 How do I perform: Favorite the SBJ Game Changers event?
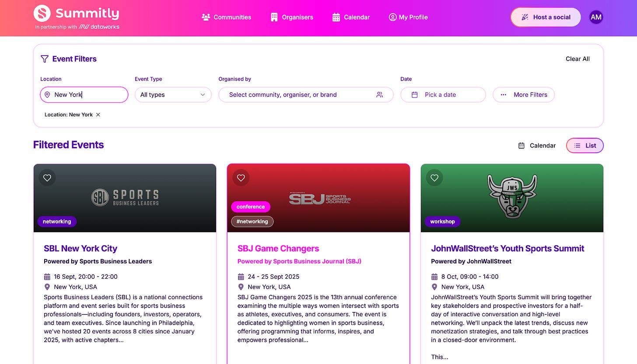(241, 178)
